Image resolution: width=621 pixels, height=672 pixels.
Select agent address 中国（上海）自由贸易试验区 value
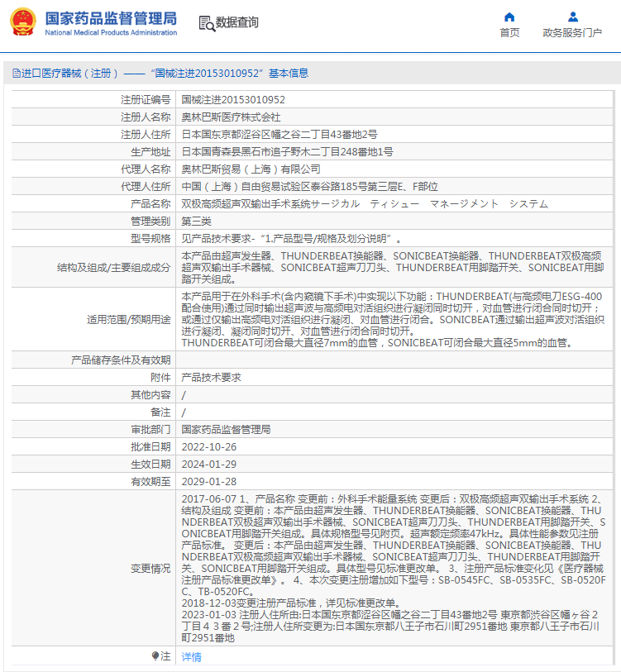[309, 187]
